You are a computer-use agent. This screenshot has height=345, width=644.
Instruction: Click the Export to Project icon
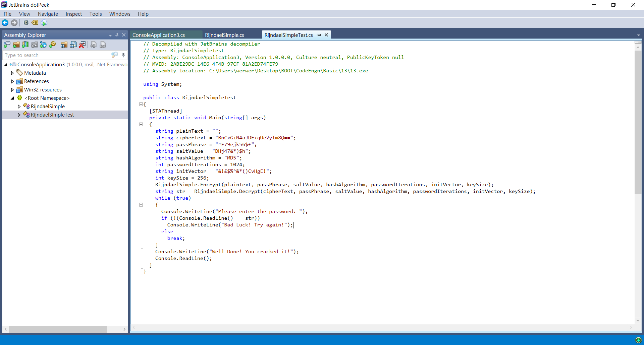coord(94,45)
